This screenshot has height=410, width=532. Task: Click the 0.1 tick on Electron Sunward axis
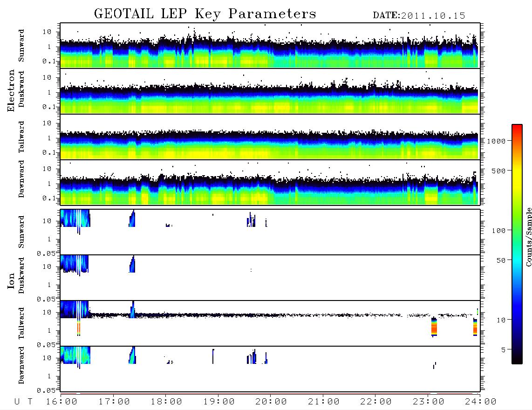click(x=49, y=61)
